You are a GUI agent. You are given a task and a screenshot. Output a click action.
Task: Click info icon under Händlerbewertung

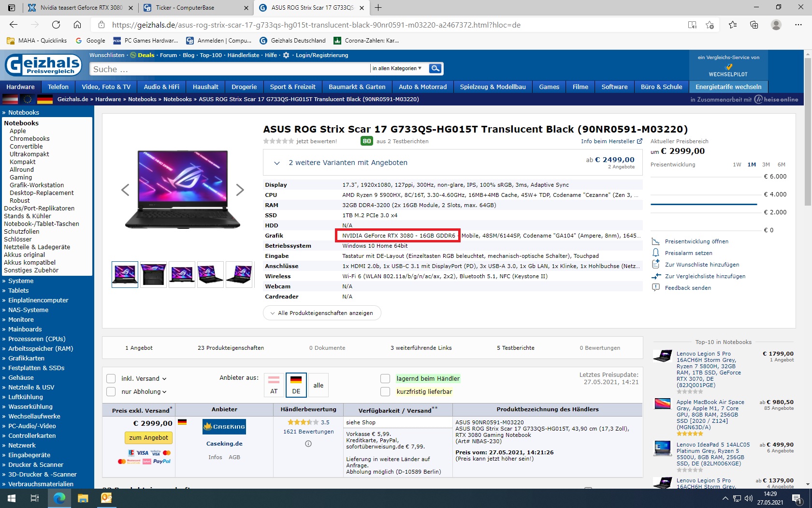pos(308,444)
